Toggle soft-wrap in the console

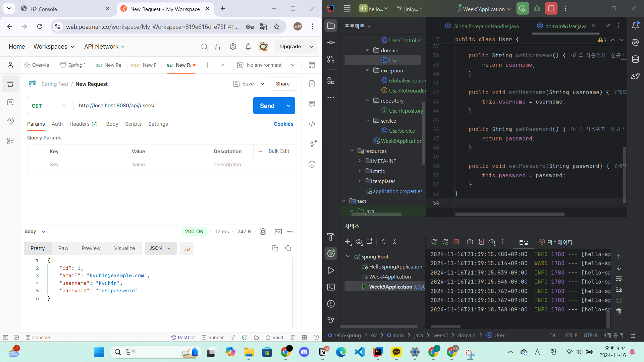point(619,279)
